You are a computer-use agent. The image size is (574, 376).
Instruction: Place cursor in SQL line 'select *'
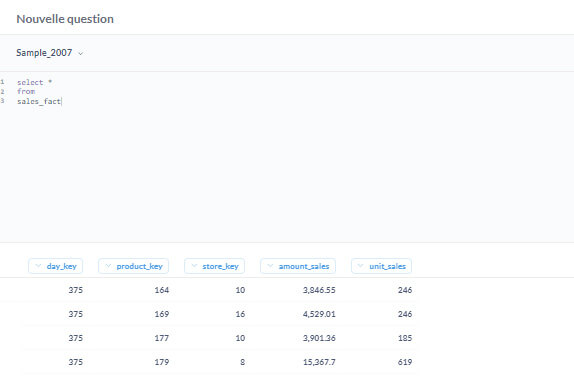(34, 82)
